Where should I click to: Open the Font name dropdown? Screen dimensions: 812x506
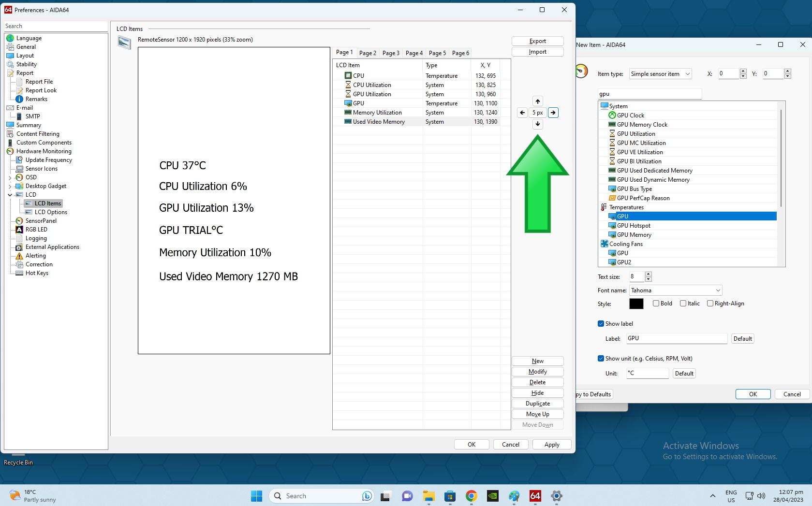[676, 290]
